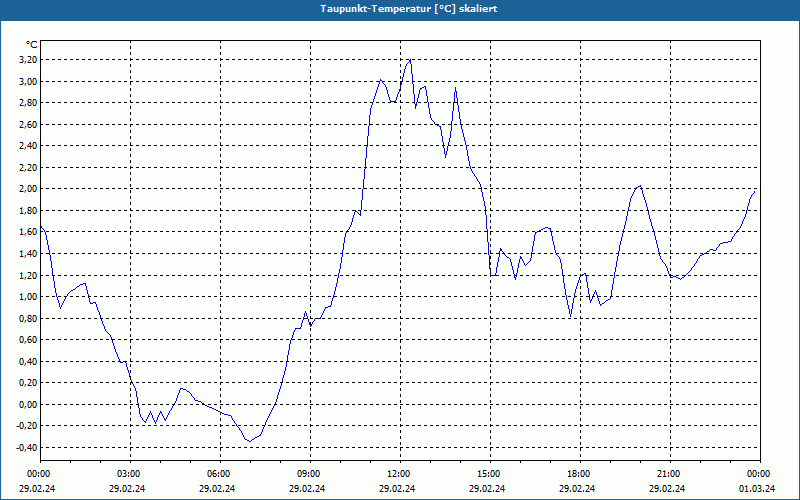Click the -0,40 y-axis label
The height and width of the screenshot is (500, 800).
click(x=27, y=447)
